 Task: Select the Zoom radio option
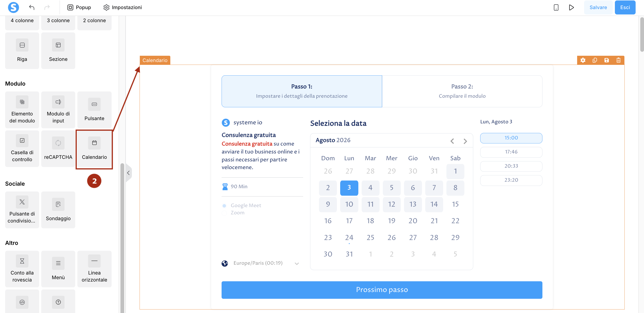coord(224,213)
